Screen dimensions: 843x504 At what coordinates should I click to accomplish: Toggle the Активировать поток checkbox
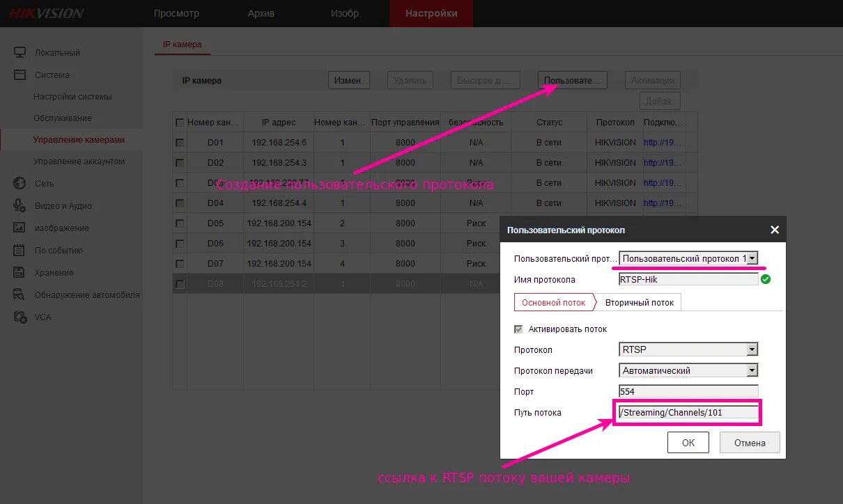click(518, 329)
